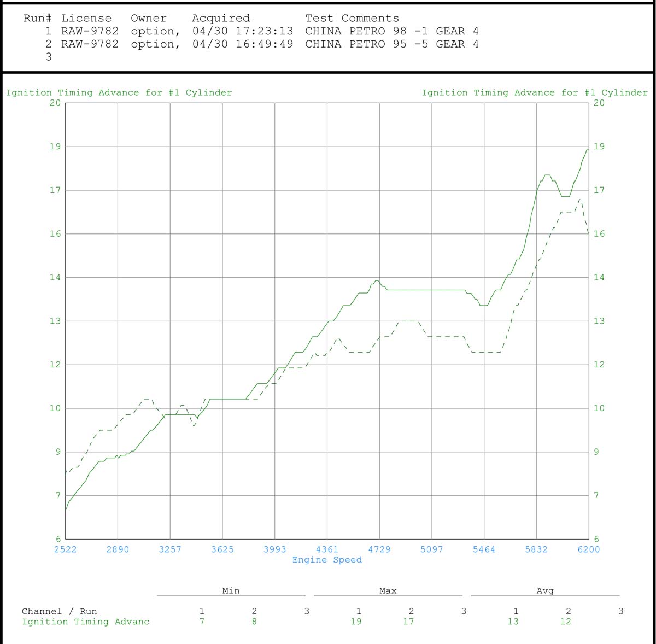Click Run 1 acquired time 17:23:13
The height and width of the screenshot is (644, 656).
(264, 31)
